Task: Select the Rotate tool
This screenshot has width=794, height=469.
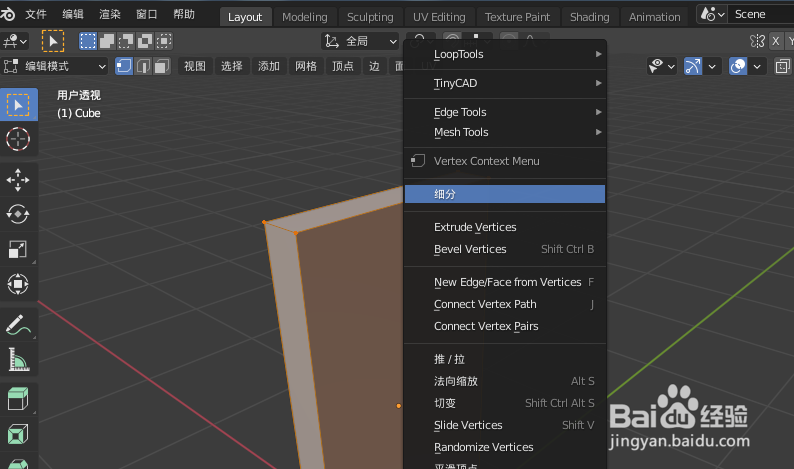Action: tap(18, 214)
